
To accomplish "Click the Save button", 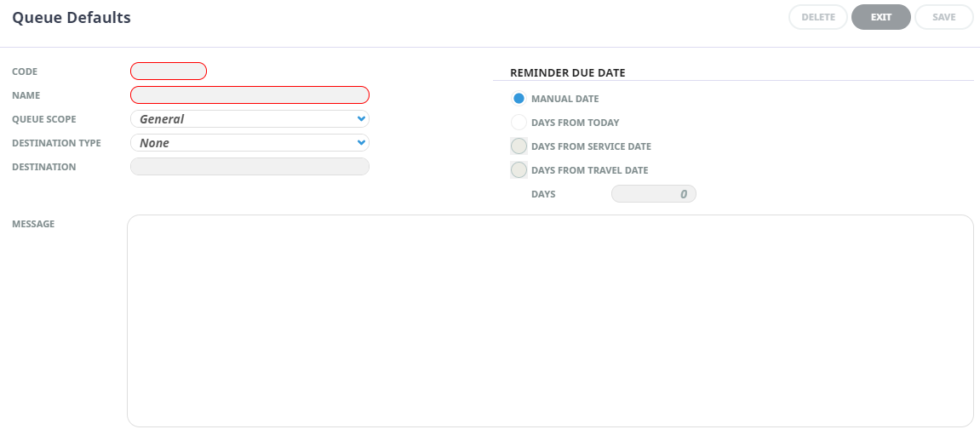I will [943, 17].
